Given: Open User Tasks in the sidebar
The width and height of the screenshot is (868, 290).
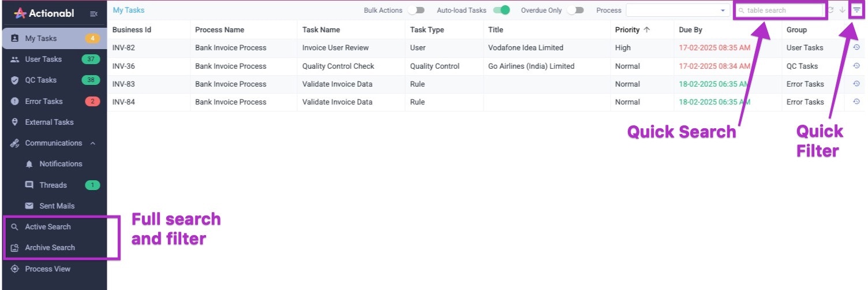Looking at the screenshot, I should 53,59.
